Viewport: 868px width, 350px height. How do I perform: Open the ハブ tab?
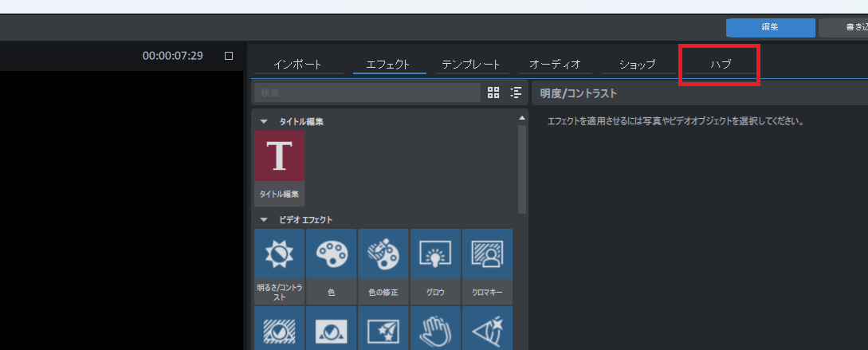[720, 65]
